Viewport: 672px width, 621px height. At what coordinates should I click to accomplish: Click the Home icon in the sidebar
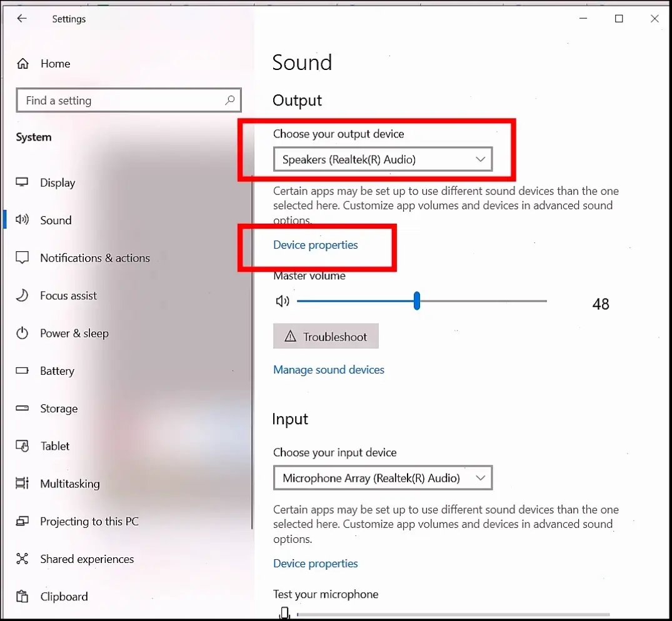click(23, 64)
